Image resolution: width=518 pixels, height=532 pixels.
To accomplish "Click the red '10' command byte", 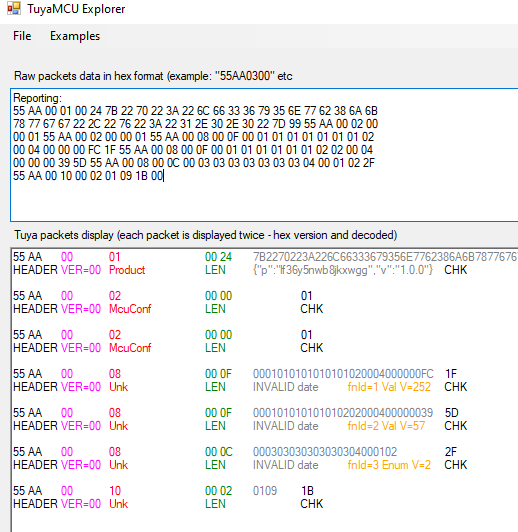I will 115,491.
